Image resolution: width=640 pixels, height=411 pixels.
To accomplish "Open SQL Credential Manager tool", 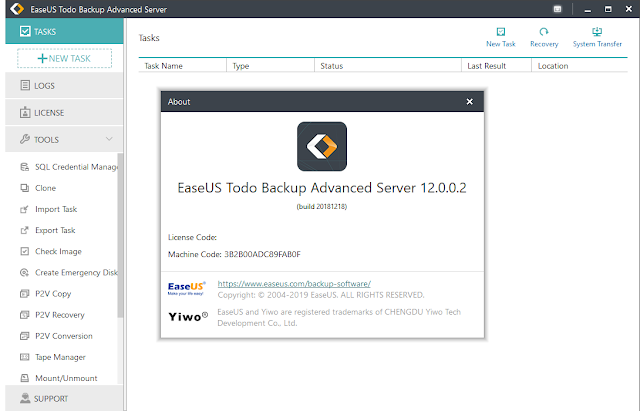I will pyautogui.click(x=69, y=167).
